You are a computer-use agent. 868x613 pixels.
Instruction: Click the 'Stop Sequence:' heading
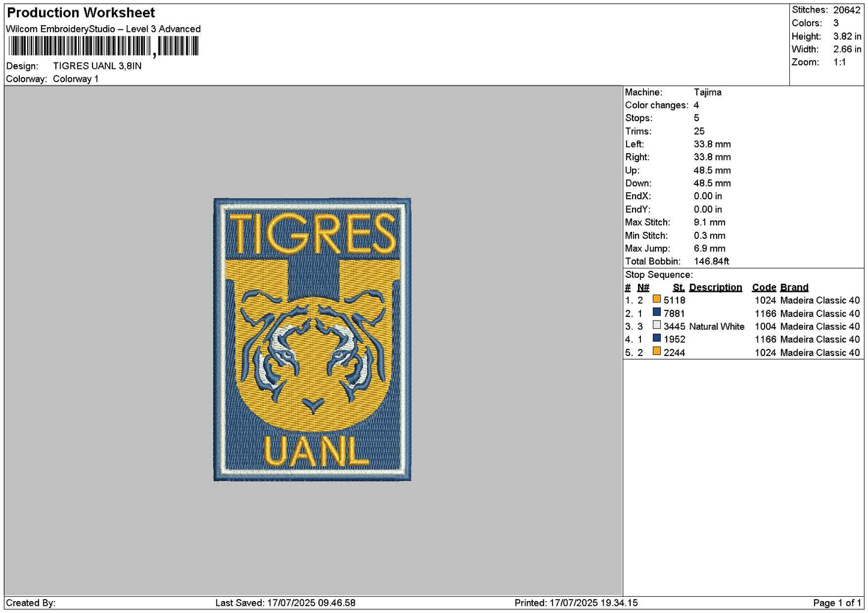[x=659, y=275]
